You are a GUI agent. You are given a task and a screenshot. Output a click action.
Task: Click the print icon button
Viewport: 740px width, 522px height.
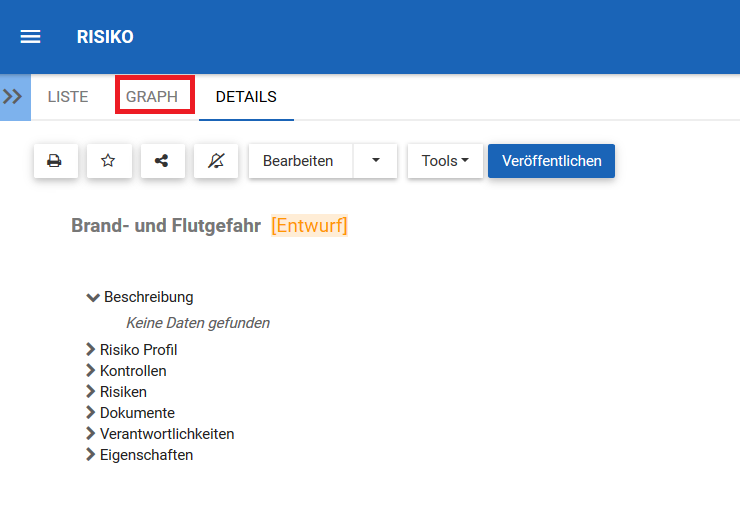click(55, 161)
